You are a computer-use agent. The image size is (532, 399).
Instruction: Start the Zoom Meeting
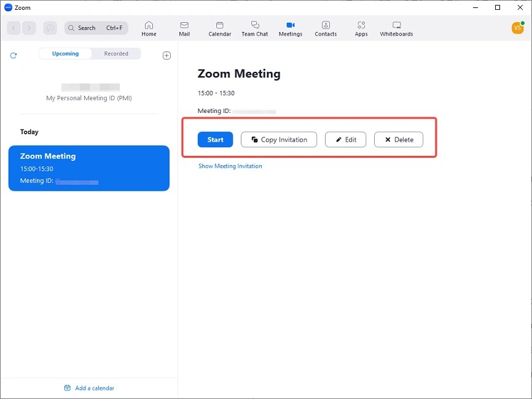(x=215, y=139)
